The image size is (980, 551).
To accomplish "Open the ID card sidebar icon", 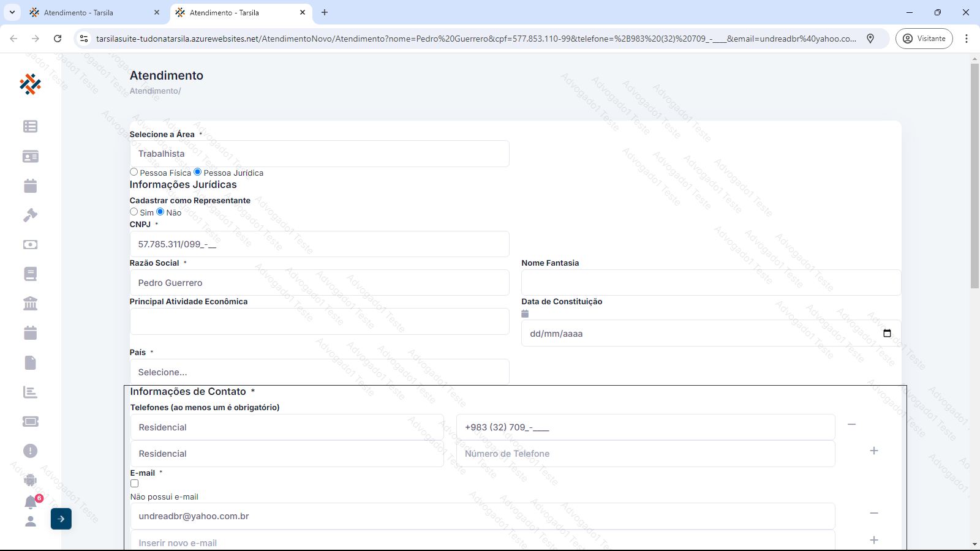I will point(30,157).
